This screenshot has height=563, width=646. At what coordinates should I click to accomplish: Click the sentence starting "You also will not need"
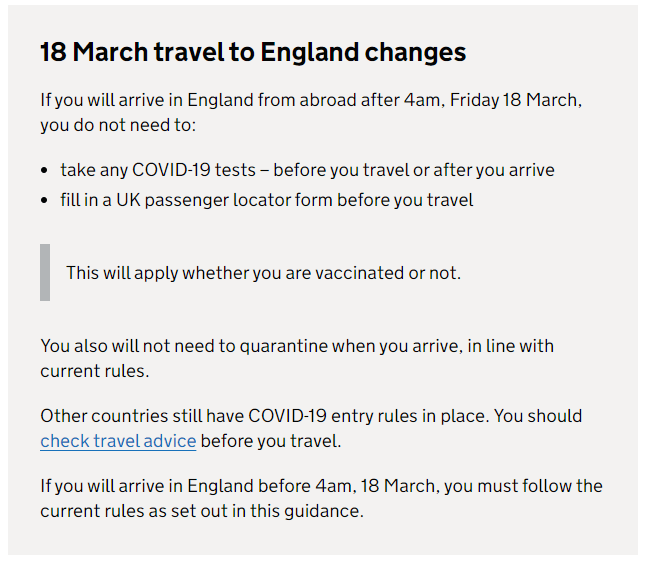click(297, 358)
